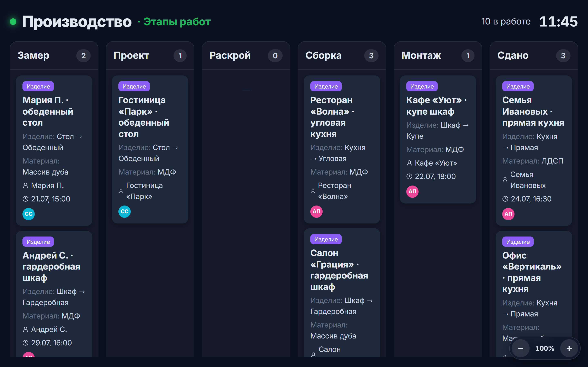Click the 10 в работе counter
588x367 pixels.
506,22
